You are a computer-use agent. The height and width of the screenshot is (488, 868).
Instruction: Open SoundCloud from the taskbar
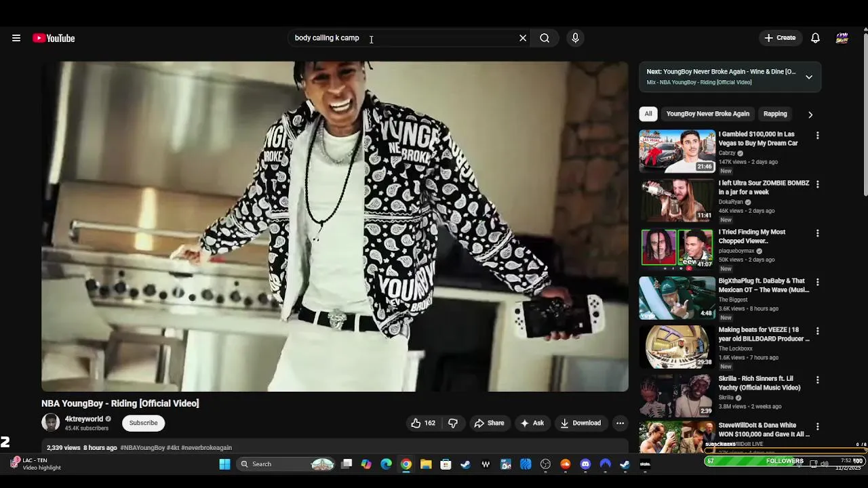pos(566,464)
